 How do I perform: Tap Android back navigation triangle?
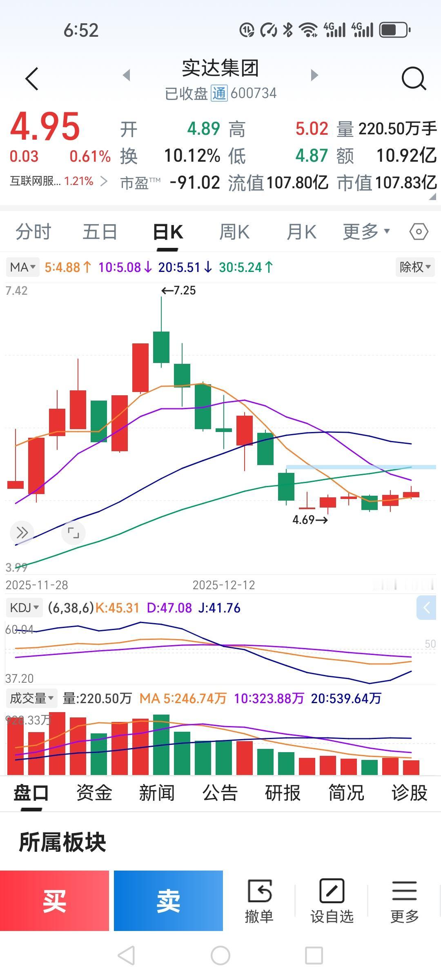pos(126,955)
